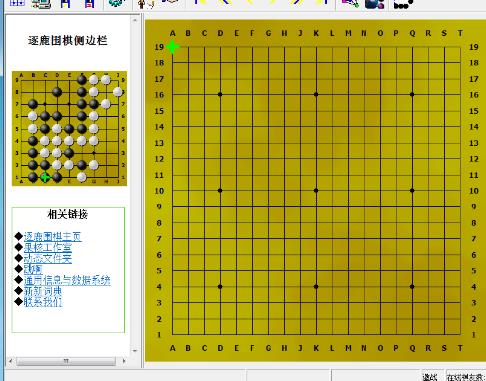Click the top column label K

316,33
